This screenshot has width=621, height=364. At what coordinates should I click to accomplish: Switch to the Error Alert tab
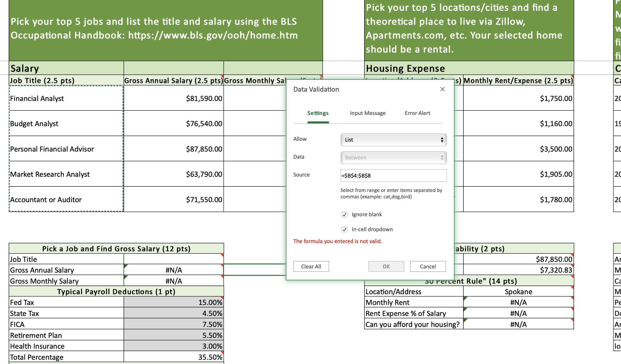[417, 113]
